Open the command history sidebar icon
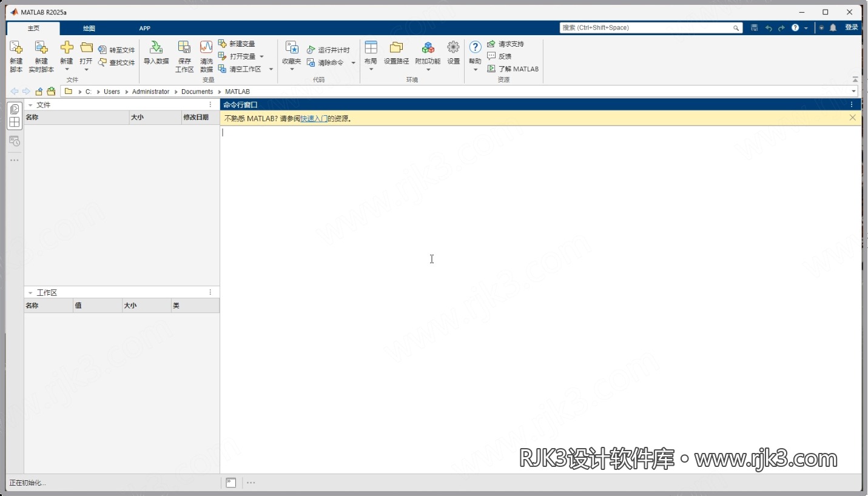 click(15, 141)
